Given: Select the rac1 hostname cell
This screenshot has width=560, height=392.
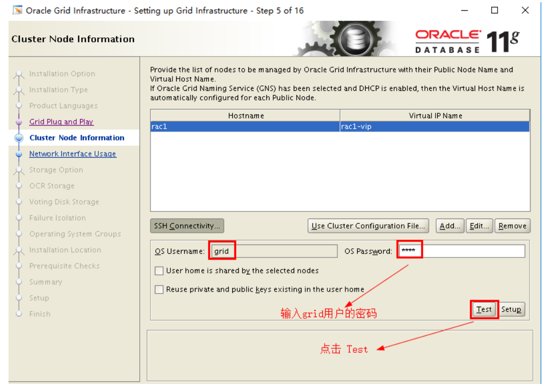Looking at the screenshot, I should click(245, 127).
